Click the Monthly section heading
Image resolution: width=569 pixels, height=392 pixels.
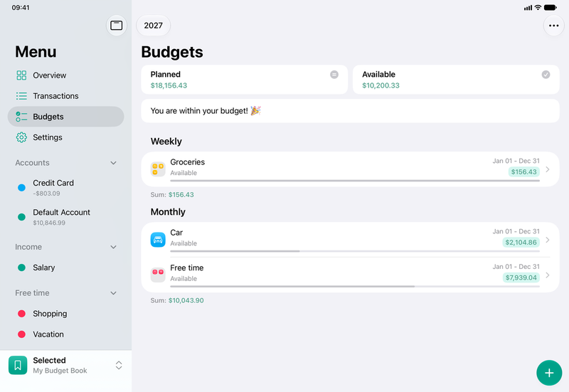tap(168, 211)
